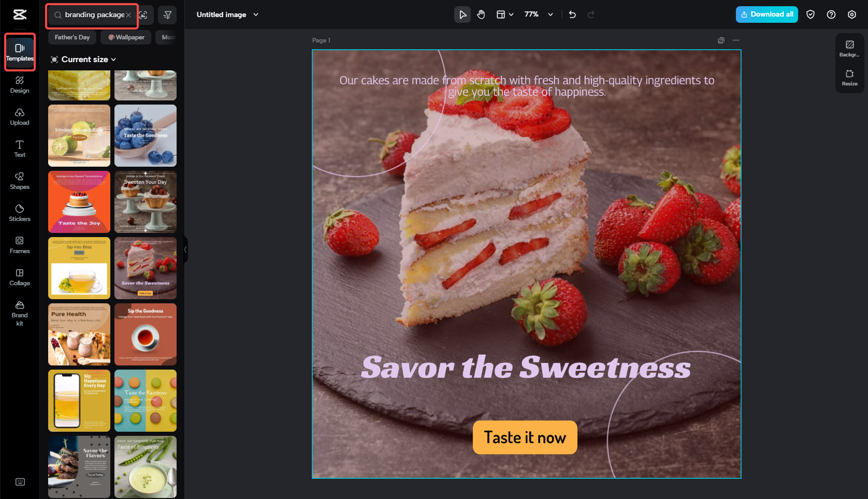Click the Undo icon in the toolbar
This screenshot has width=868, height=499.
572,14
